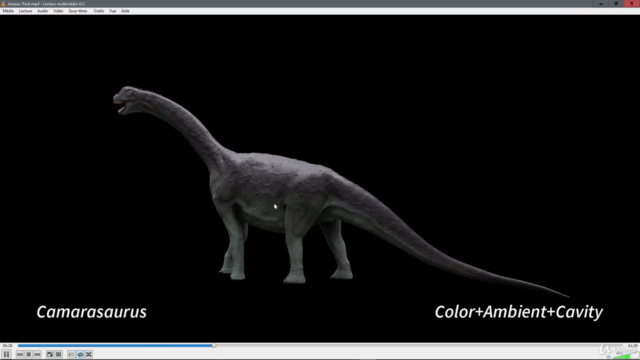Toggle the total duration time display
The width and height of the screenshot is (640, 360).
[x=632, y=346]
